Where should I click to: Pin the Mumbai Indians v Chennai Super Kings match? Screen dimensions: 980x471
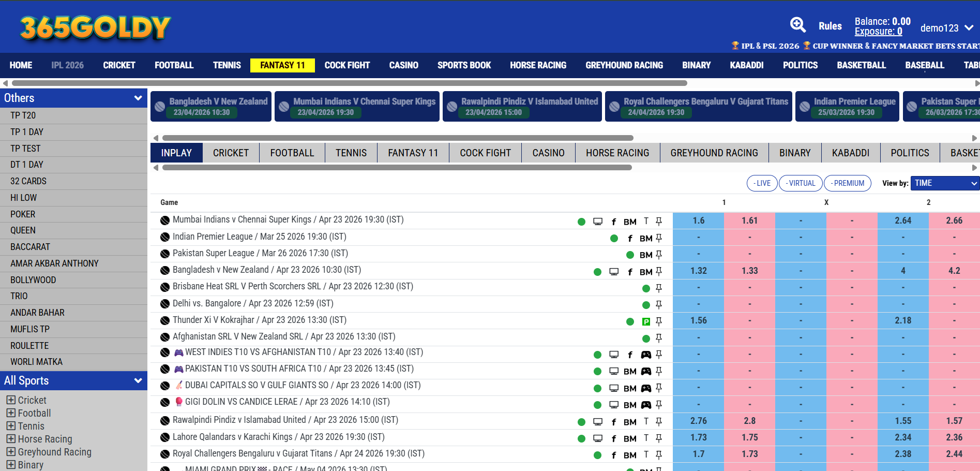(659, 222)
